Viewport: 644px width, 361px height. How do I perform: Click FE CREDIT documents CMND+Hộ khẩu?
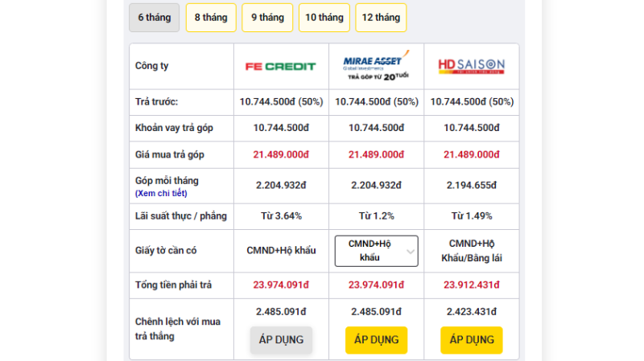tap(281, 251)
